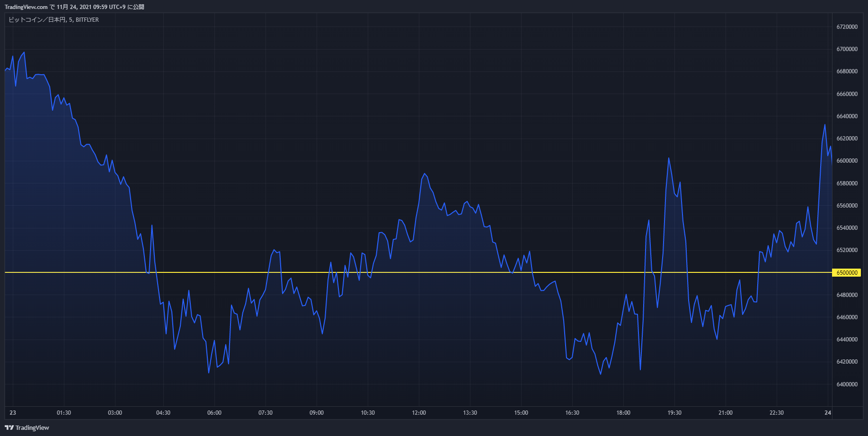This screenshot has height=436, width=868.
Task: Click the 6460000 price axis label
Action: coord(847,317)
